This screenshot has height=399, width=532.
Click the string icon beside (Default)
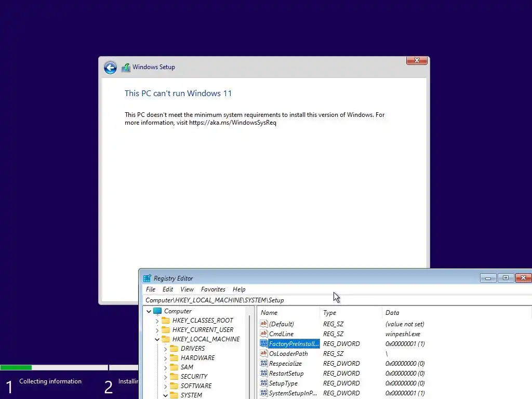point(263,324)
